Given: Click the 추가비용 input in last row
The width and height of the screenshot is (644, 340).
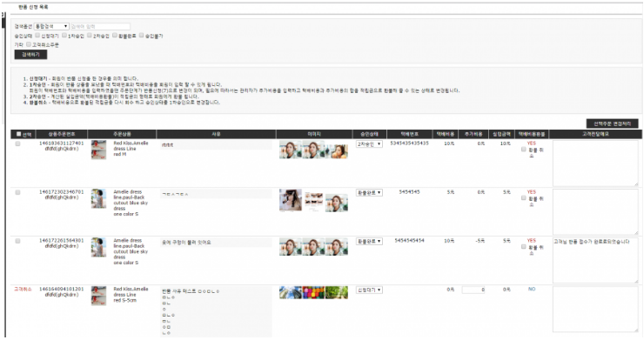Looking at the screenshot, I should (473, 290).
